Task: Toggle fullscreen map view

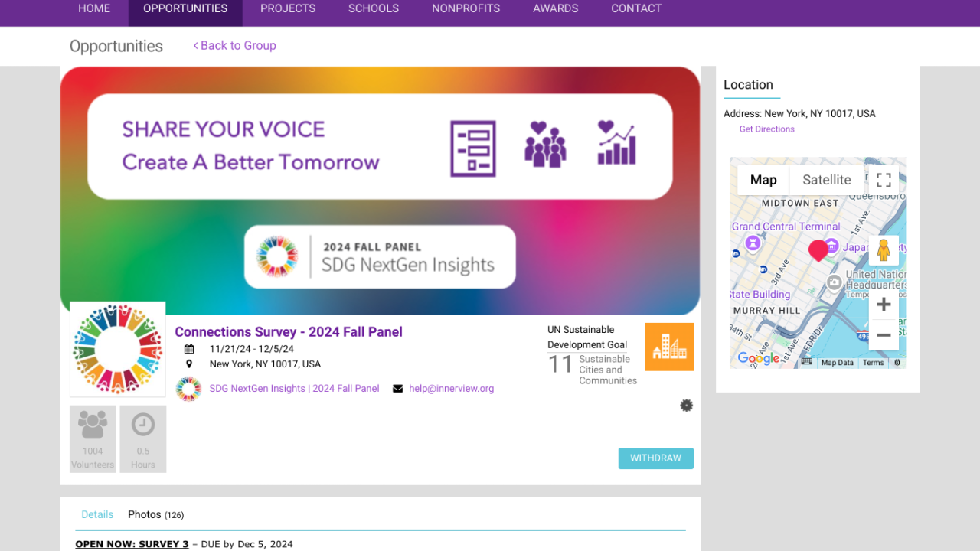Action: [884, 180]
